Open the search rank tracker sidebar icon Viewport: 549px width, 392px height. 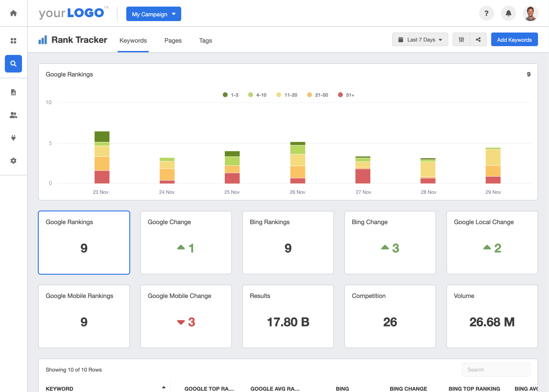tap(13, 64)
